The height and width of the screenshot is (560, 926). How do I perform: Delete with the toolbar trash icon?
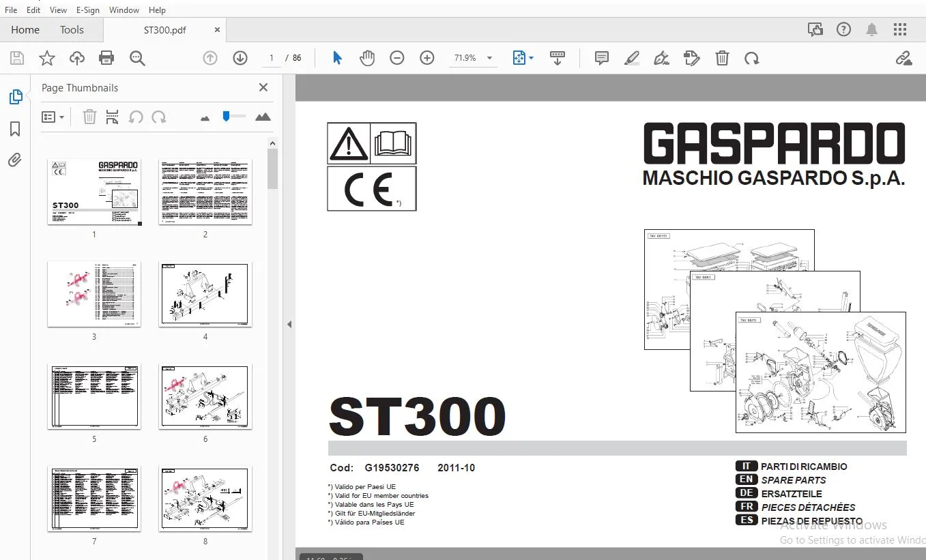pyautogui.click(x=722, y=59)
